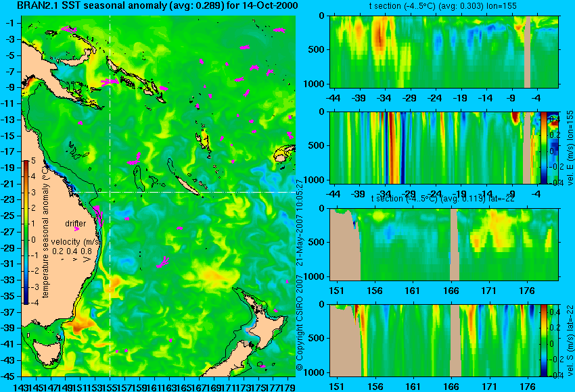Click the "velocity (m/s)" legend text
The height and width of the screenshot is (392, 575).
pyautogui.click(x=76, y=242)
